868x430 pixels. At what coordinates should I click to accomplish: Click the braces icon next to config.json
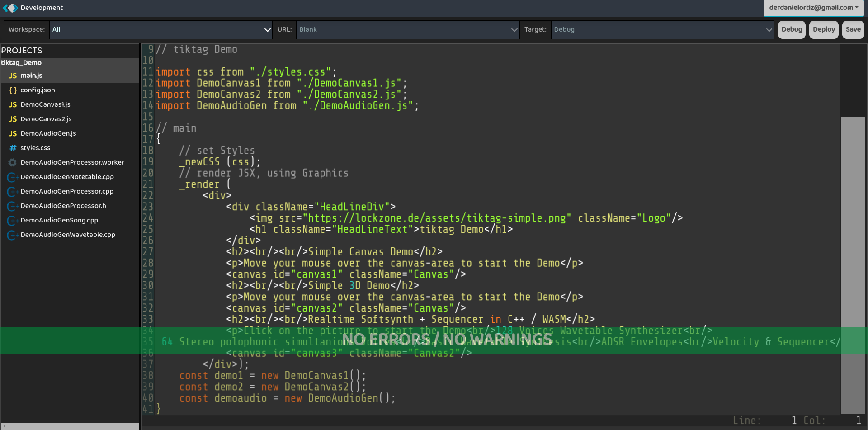[x=13, y=90]
